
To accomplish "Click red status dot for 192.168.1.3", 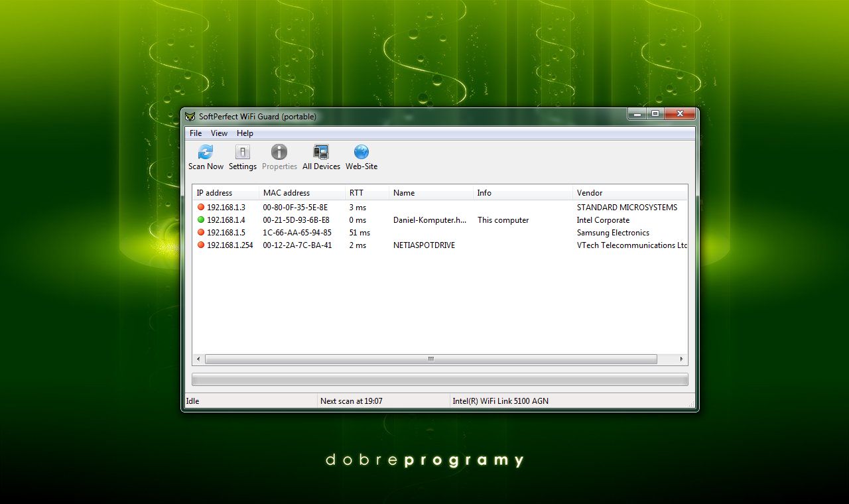I will 201,207.
